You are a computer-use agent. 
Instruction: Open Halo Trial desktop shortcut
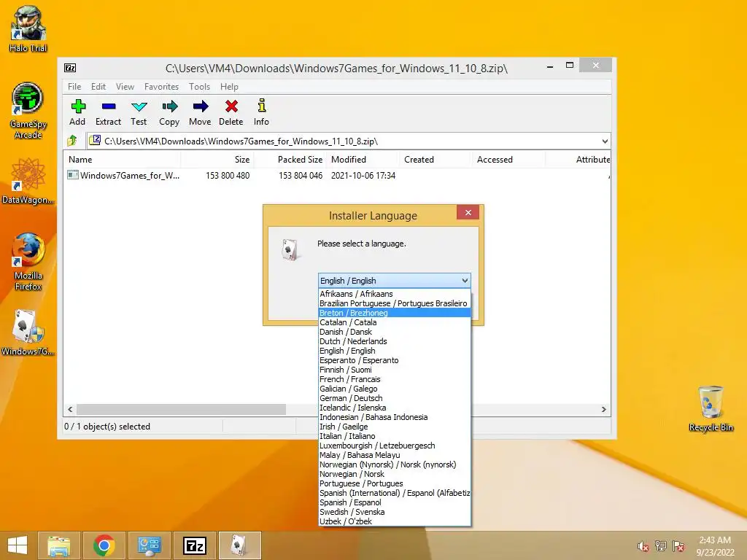[28, 28]
